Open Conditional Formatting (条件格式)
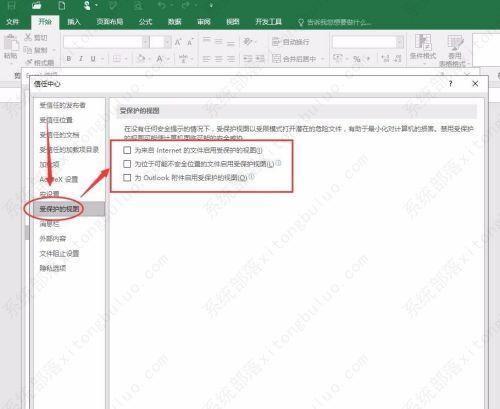 tap(423, 47)
